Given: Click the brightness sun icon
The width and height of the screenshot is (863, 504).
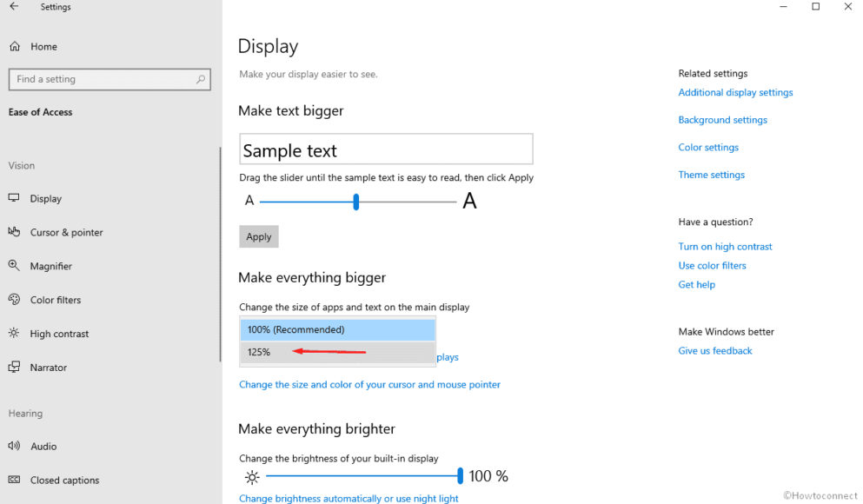Looking at the screenshot, I should tap(252, 477).
